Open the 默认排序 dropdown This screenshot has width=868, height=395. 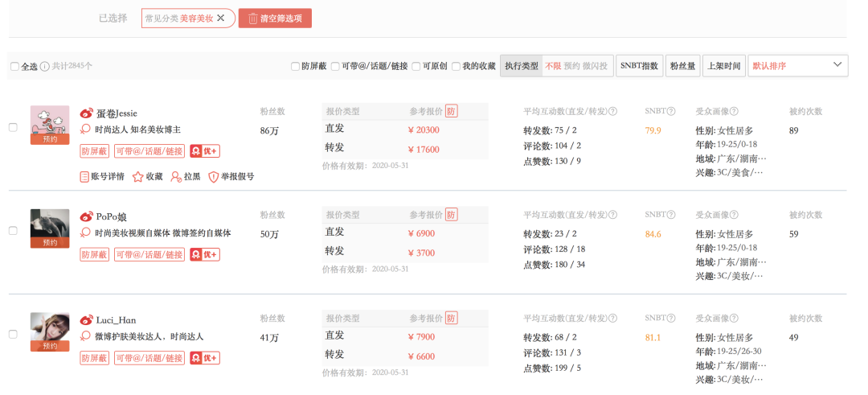(x=798, y=65)
